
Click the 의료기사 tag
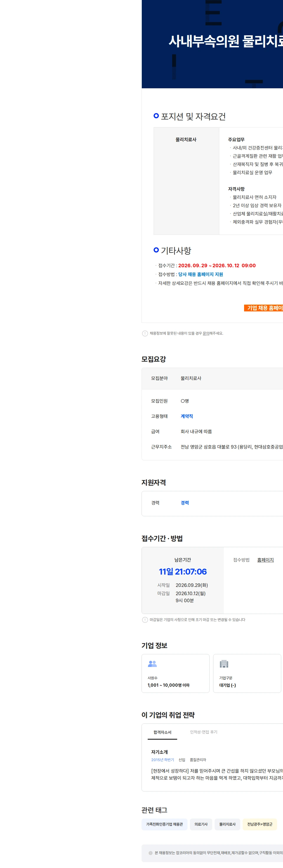pyautogui.click(x=201, y=824)
